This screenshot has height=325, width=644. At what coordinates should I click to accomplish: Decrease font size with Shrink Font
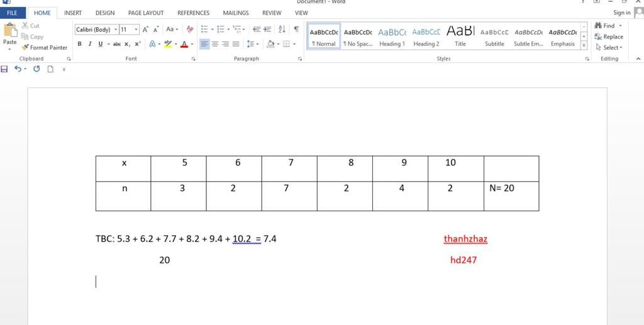(x=156, y=30)
